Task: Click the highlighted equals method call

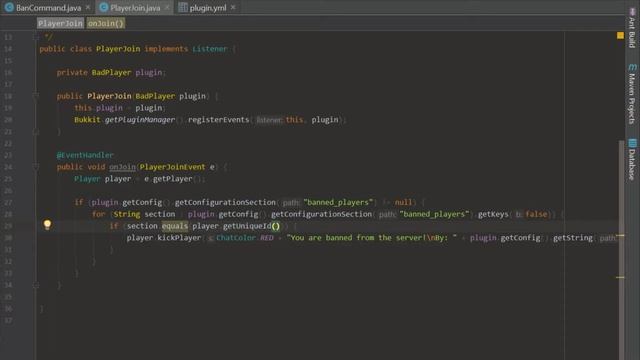Action: [x=175, y=226]
